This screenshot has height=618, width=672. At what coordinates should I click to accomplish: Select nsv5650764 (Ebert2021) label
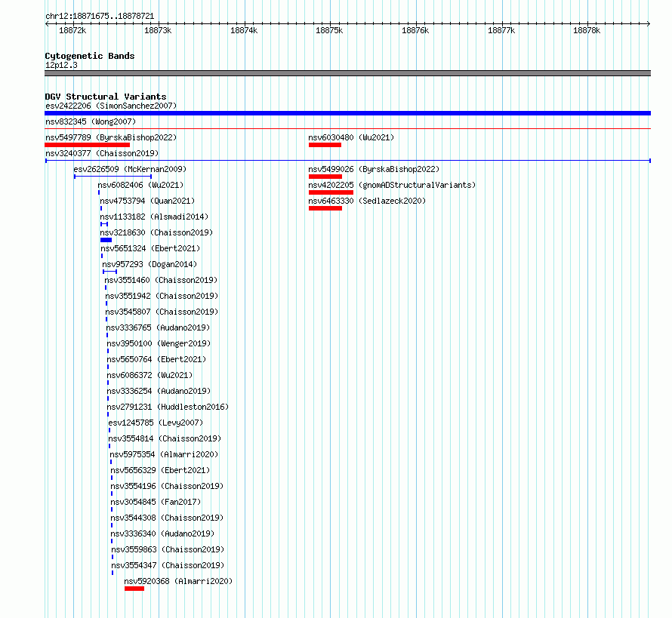157,359
